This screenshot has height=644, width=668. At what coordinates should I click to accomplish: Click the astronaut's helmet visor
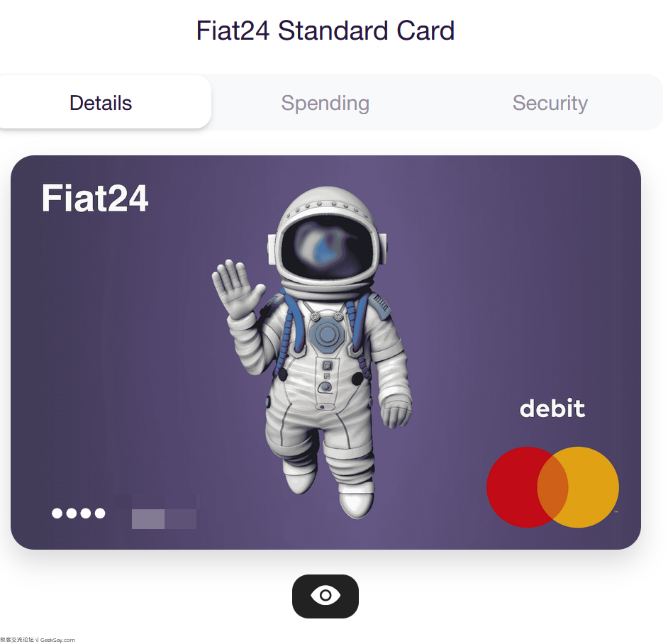coord(329,248)
